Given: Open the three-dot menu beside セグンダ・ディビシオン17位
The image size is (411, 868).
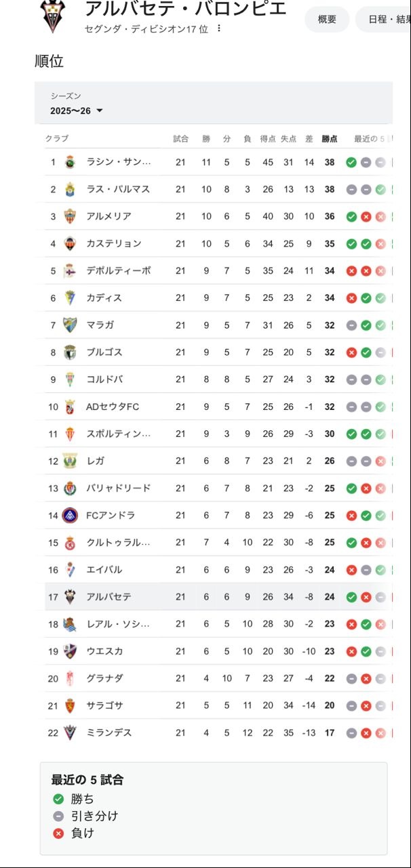Looking at the screenshot, I should 219,28.
